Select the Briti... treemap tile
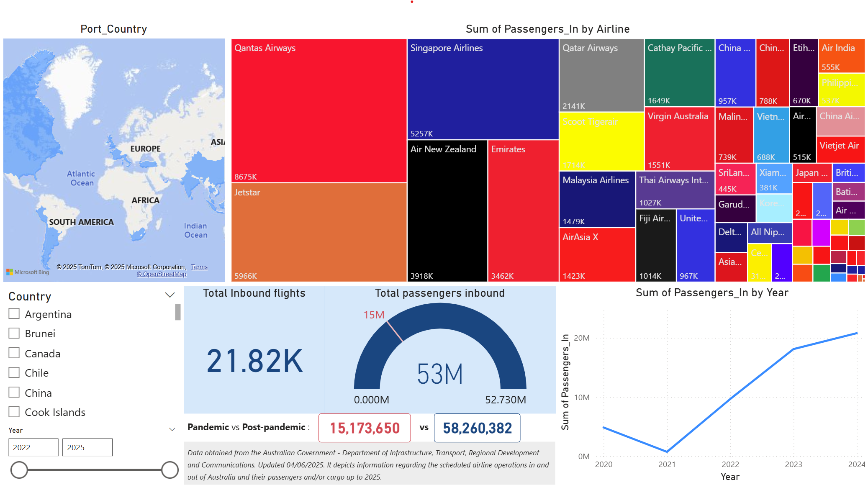Screen dimensions: 868x485 tap(849, 173)
